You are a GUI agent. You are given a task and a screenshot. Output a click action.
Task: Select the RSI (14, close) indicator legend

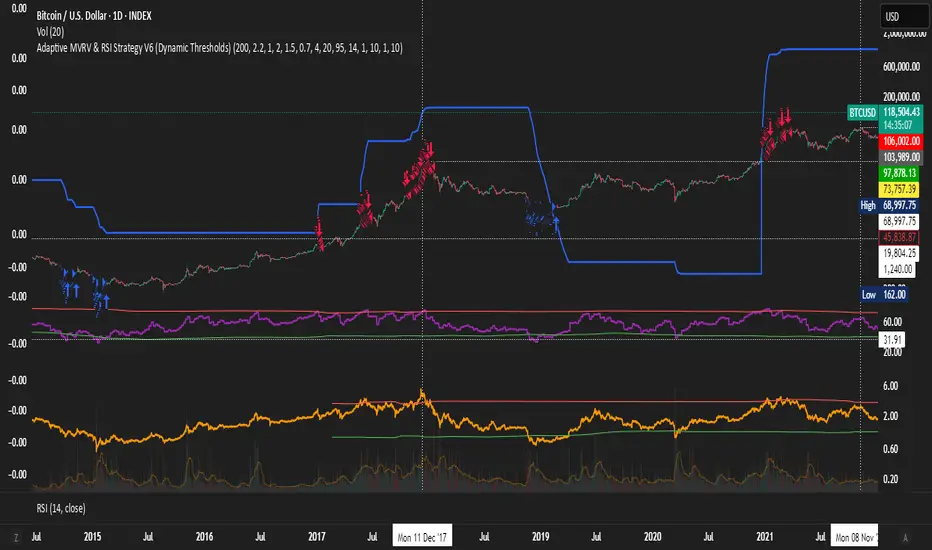point(61,508)
